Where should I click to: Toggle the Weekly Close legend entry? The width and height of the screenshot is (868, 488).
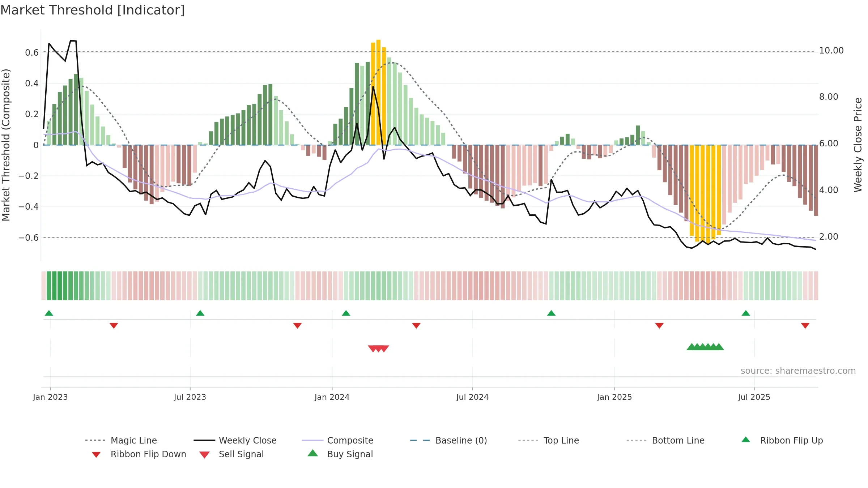pos(235,440)
